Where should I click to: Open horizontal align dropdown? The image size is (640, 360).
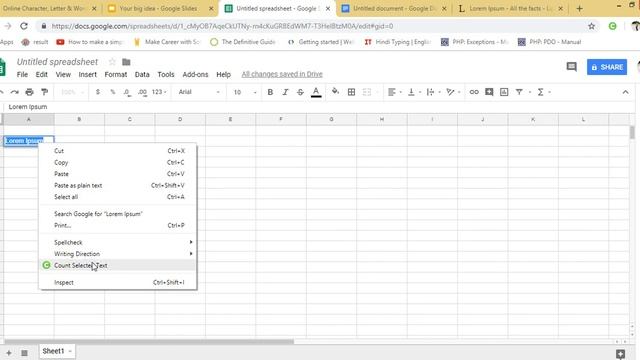394,92
